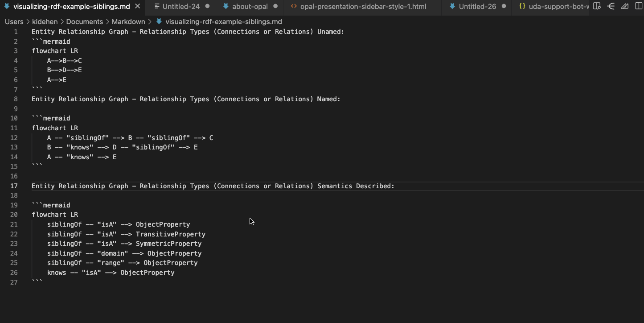Viewport: 644px width, 323px height.
Task: Click line 'A -- "siblingOf" --> B'
Action: [x=130, y=138]
